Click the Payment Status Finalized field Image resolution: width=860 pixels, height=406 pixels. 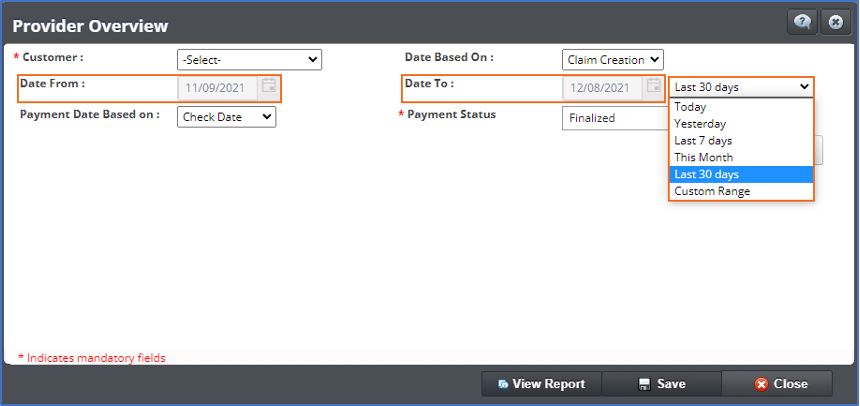point(612,118)
